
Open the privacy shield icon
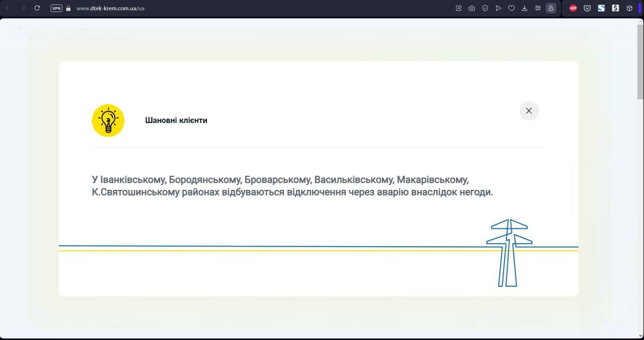click(485, 8)
